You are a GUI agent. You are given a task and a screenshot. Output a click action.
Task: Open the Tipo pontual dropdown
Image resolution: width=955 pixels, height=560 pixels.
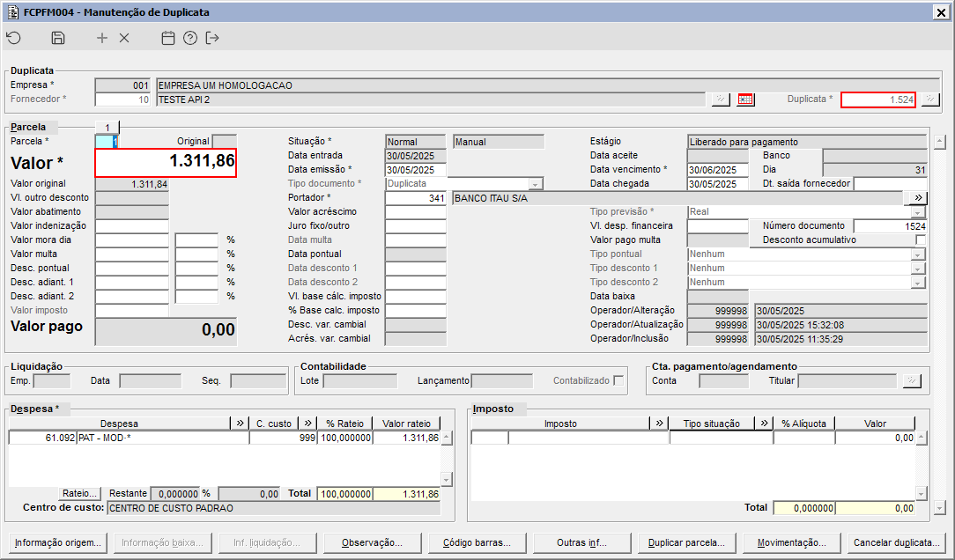click(919, 254)
